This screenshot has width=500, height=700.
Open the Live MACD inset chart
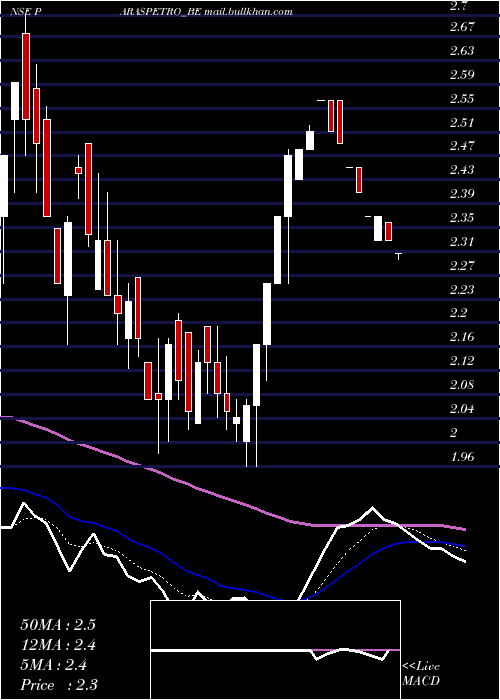[275, 650]
